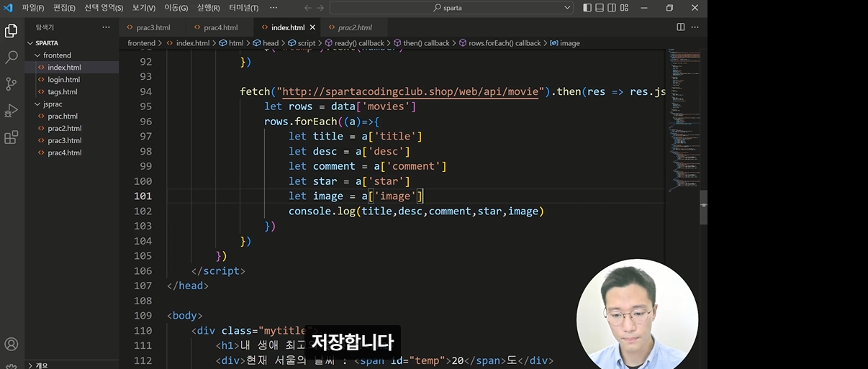Open the Run and Debug view

12,110
